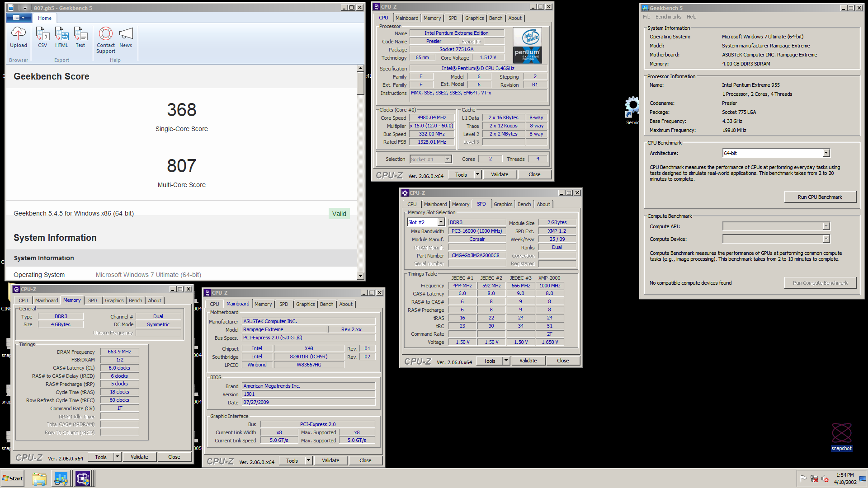Open the blue Geekbench application menu button
Screen dimensions: 868x488
tap(19, 18)
